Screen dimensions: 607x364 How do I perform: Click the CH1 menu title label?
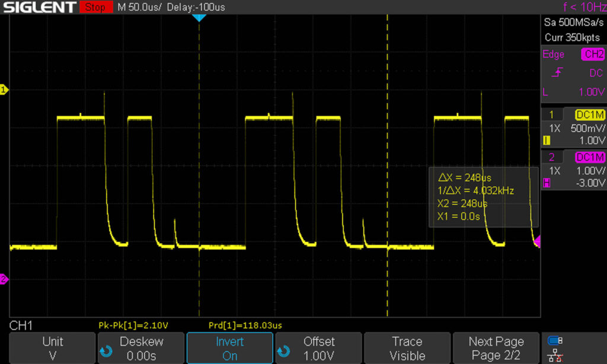coord(21,325)
